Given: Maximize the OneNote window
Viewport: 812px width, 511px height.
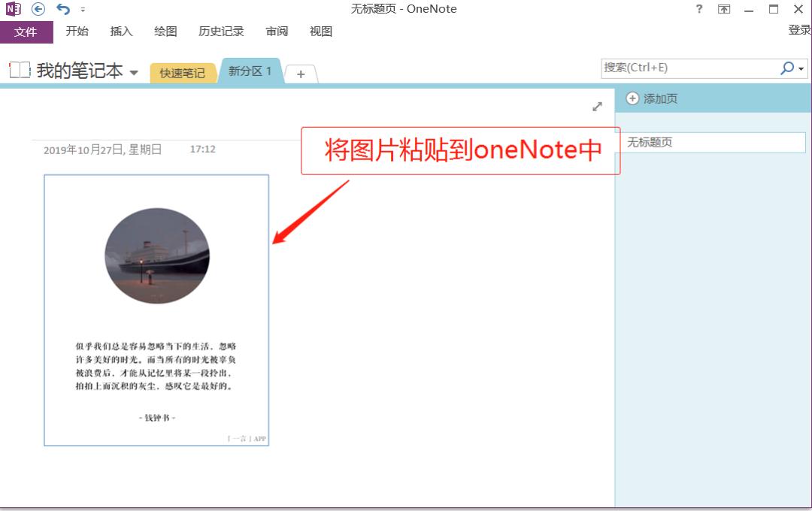Looking at the screenshot, I should point(774,9).
